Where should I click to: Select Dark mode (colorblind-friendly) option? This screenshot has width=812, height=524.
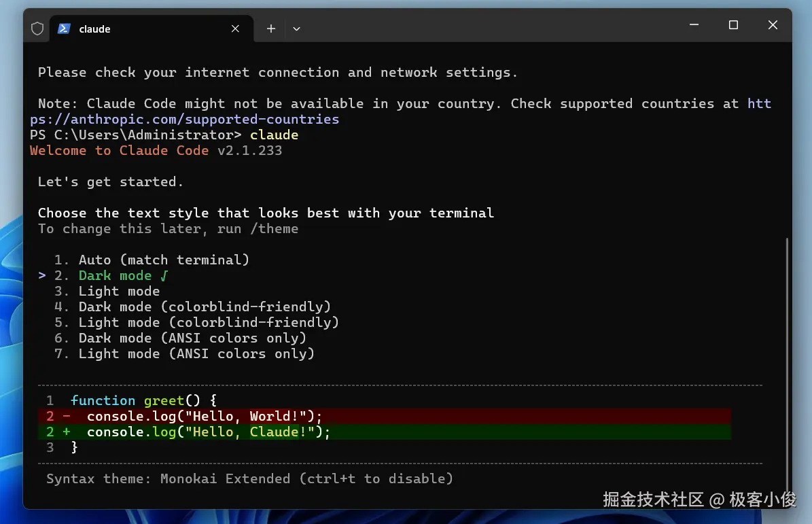pyautogui.click(x=192, y=307)
